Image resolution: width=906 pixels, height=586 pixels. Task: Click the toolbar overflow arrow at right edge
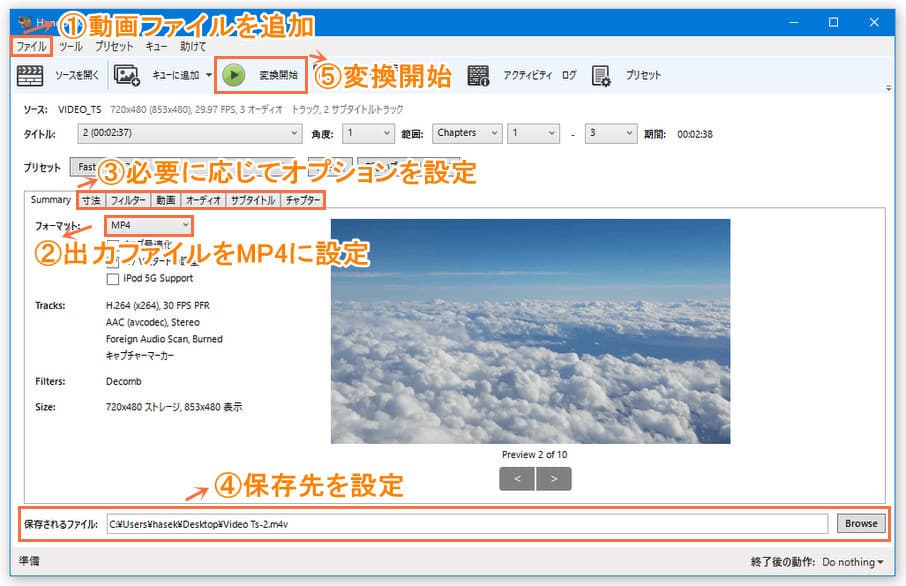(x=889, y=88)
